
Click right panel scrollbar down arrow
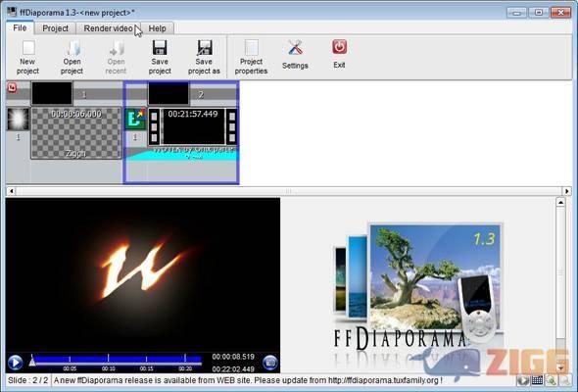pyautogui.click(x=560, y=367)
